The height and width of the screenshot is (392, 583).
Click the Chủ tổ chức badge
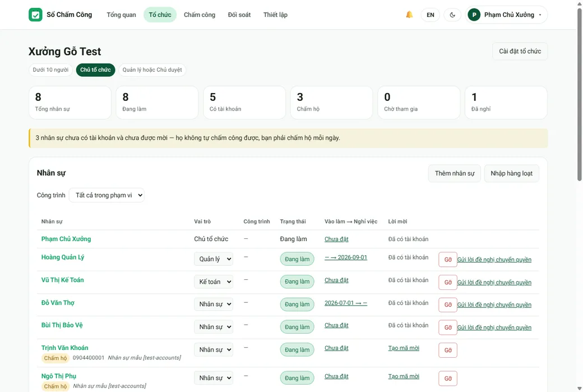pos(95,70)
